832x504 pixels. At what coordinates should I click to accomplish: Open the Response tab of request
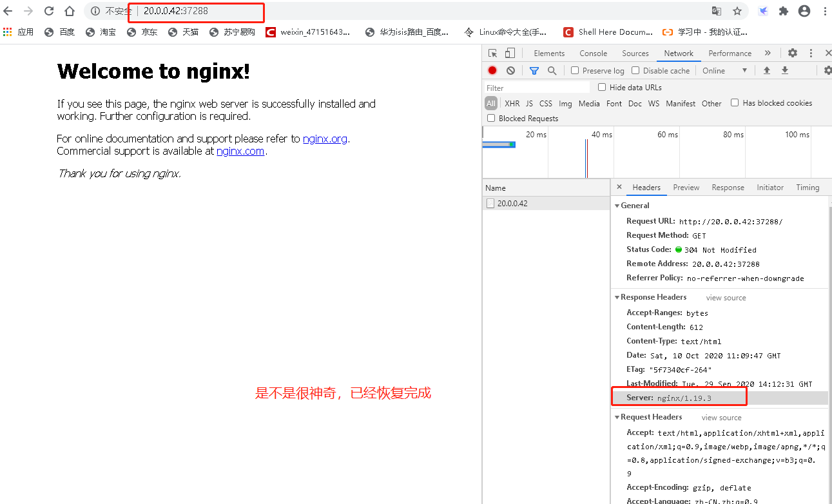[728, 188]
